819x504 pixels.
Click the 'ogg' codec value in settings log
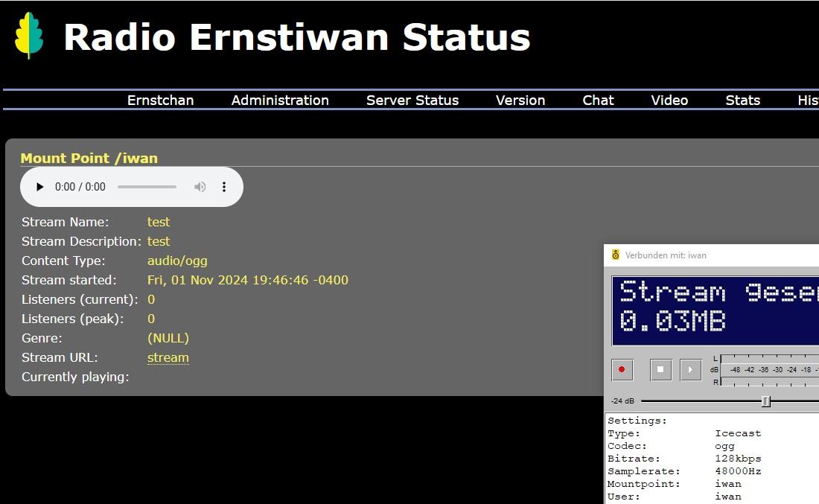pos(724,446)
